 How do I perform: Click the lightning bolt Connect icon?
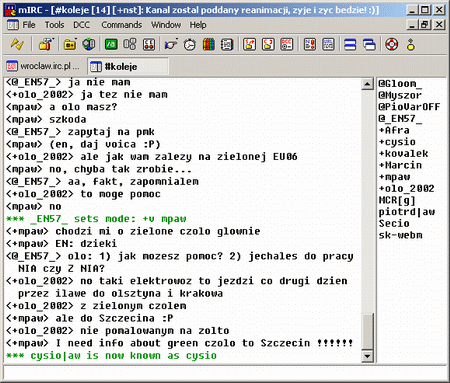click(x=17, y=44)
